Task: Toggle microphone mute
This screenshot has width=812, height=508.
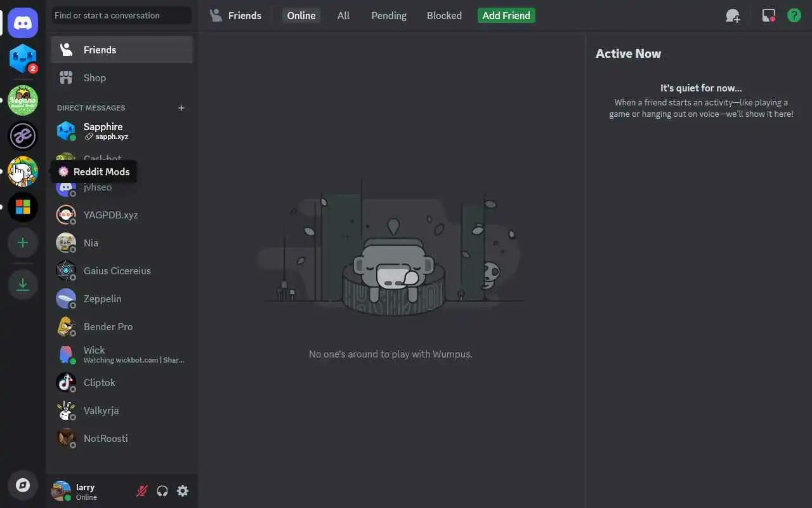Action: [142, 491]
